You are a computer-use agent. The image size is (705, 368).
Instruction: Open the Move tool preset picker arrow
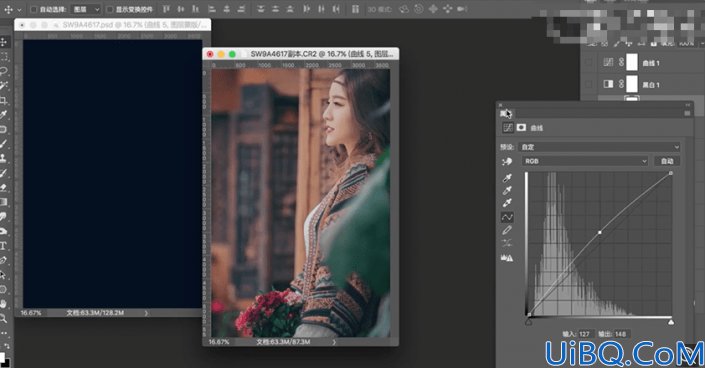click(x=19, y=9)
